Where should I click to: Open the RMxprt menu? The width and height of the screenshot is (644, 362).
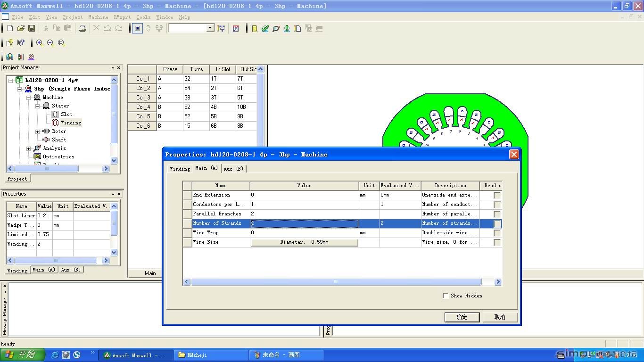pos(122,17)
